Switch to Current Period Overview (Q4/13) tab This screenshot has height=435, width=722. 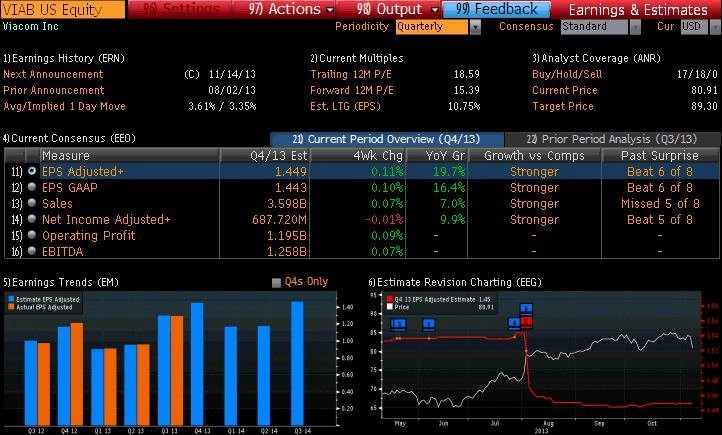pyautogui.click(x=387, y=139)
